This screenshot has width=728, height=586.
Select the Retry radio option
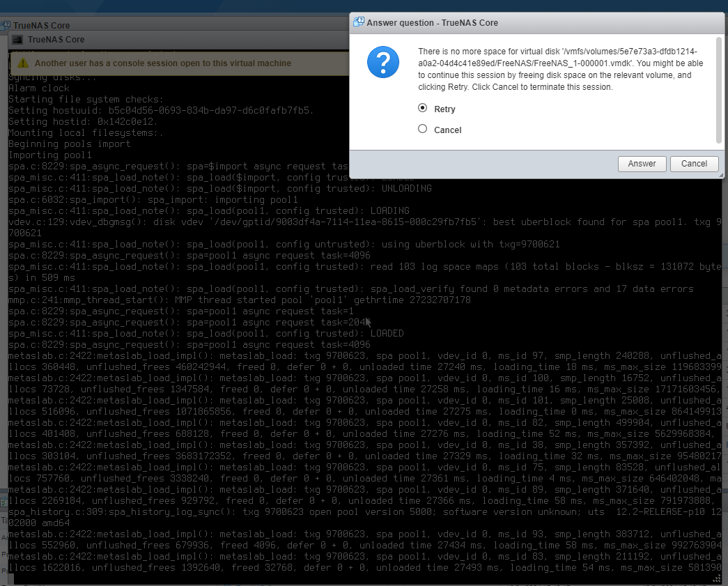(422, 108)
